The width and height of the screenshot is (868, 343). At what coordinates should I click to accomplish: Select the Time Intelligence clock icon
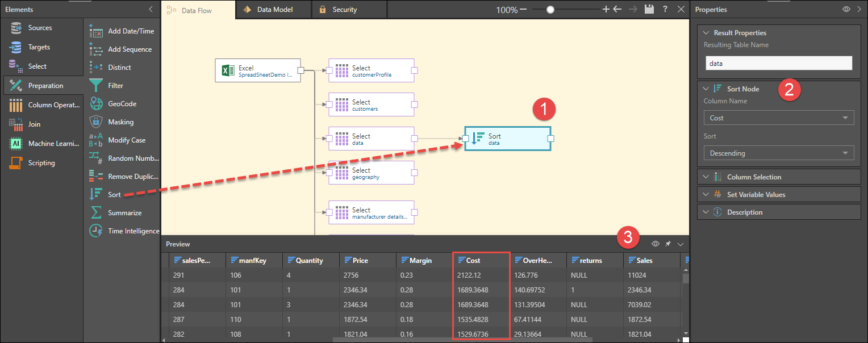[x=96, y=231]
